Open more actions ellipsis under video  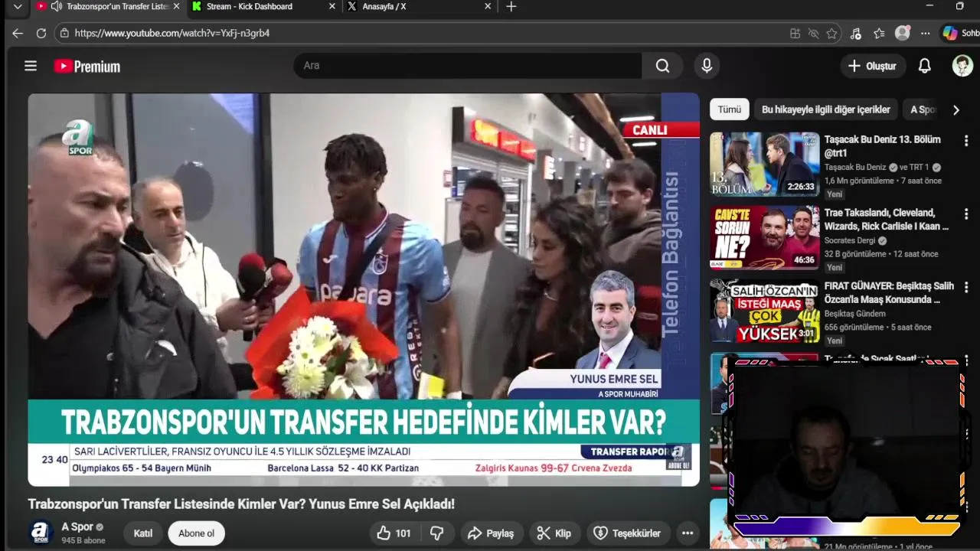point(688,533)
